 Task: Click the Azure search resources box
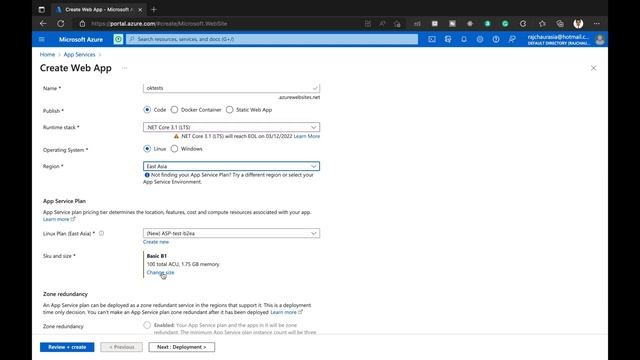(x=272, y=39)
